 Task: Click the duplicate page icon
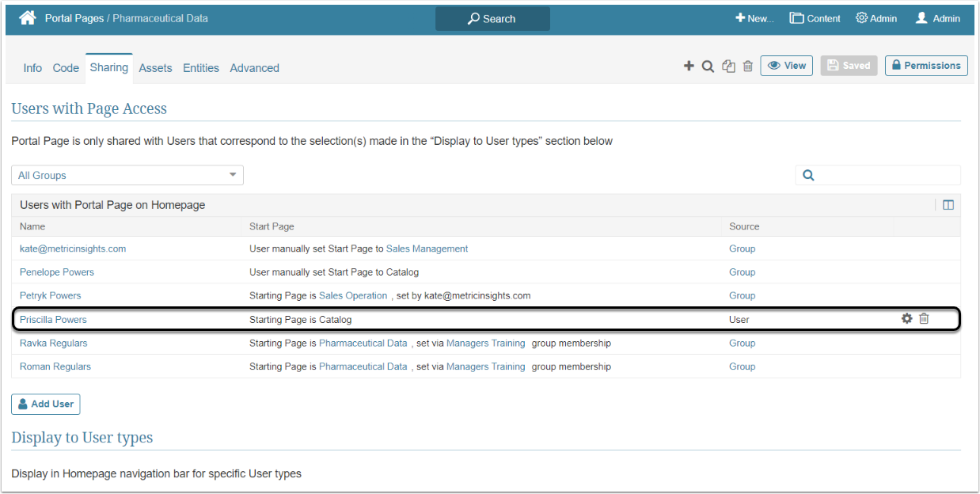click(728, 66)
